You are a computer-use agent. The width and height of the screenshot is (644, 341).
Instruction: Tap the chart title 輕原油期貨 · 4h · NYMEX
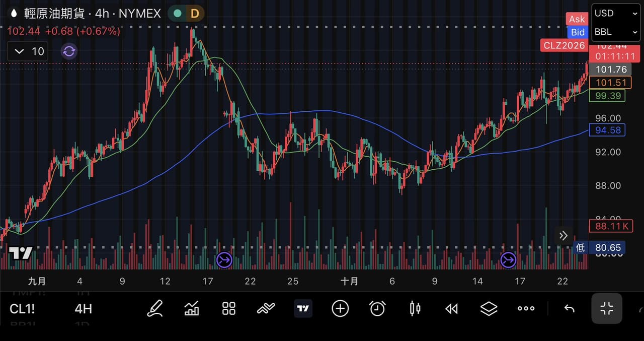click(92, 14)
